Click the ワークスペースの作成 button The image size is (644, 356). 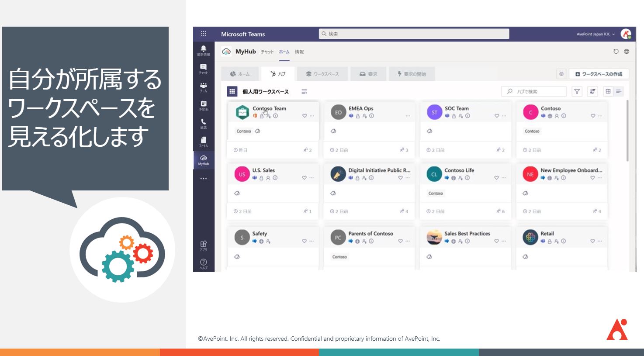599,74
